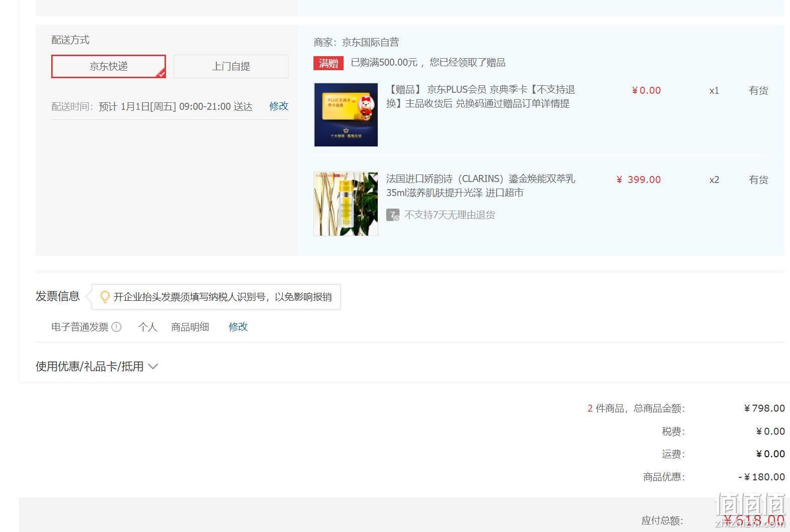Open 京东PLUS会员 京典季卡 gift title
This screenshot has height=532, width=790.
481,97
